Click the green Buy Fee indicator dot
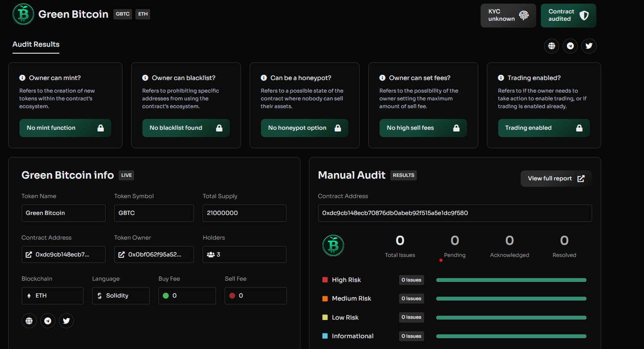The width and height of the screenshot is (644, 349). [x=165, y=296]
